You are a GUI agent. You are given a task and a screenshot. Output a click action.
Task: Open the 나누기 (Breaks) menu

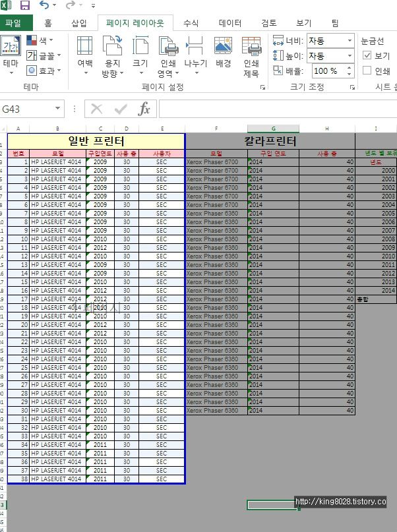pyautogui.click(x=195, y=55)
